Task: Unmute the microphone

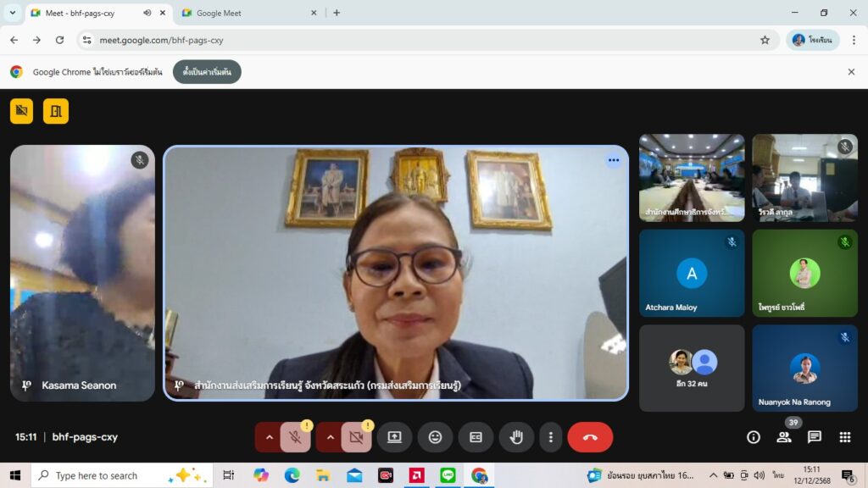Action: [x=295, y=437]
